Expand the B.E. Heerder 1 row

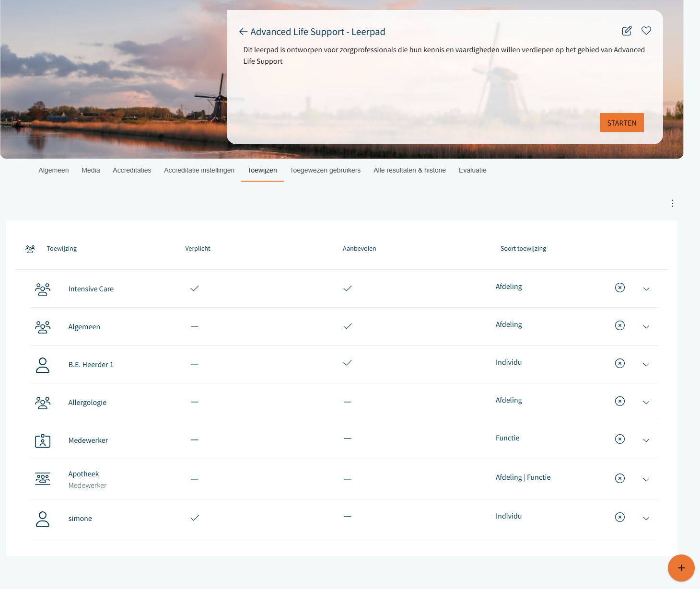coord(646,365)
